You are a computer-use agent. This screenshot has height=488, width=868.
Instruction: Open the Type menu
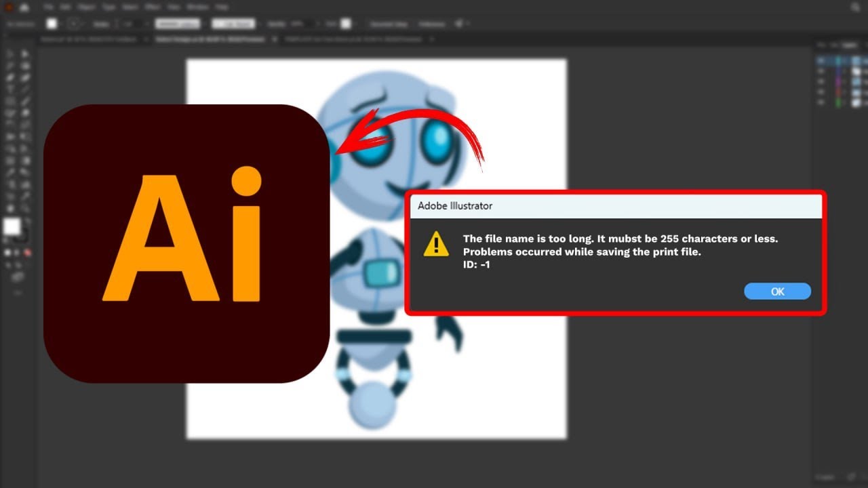108,7
